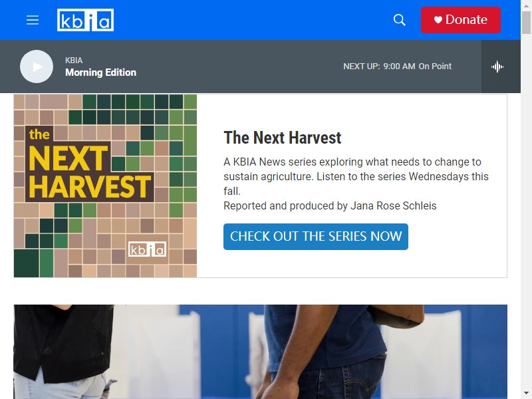
Task: Click the Morning Edition program title
Action: click(x=101, y=72)
